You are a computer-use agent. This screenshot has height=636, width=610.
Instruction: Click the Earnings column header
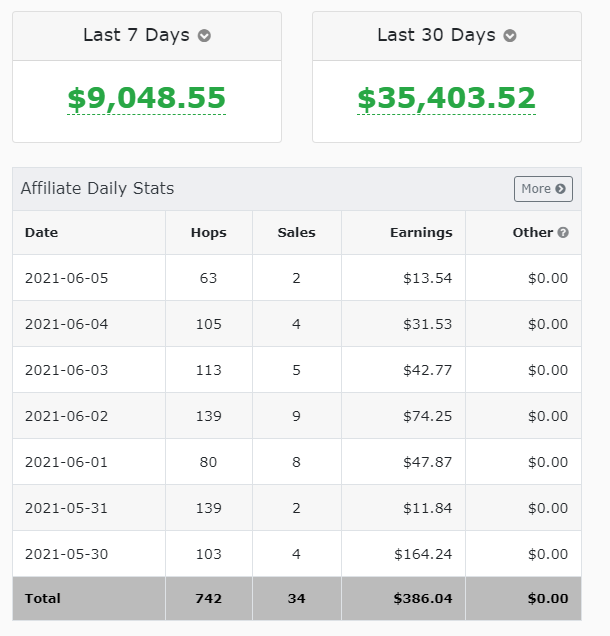(421, 233)
